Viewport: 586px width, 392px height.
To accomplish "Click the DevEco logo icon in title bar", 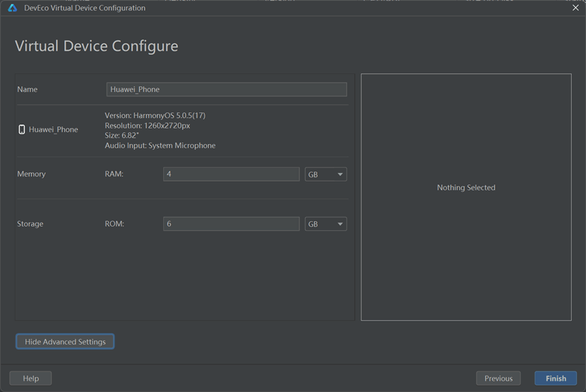I will [12, 8].
